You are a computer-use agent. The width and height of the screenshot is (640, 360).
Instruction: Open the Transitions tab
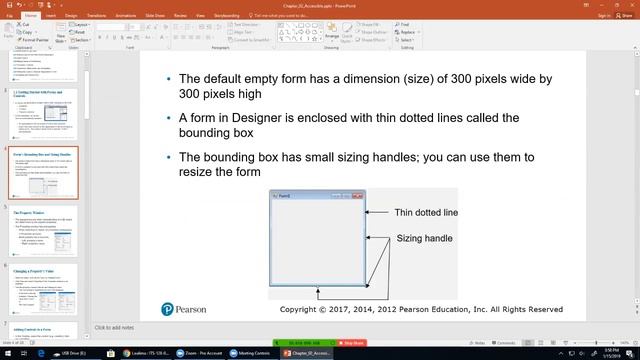pos(97,16)
